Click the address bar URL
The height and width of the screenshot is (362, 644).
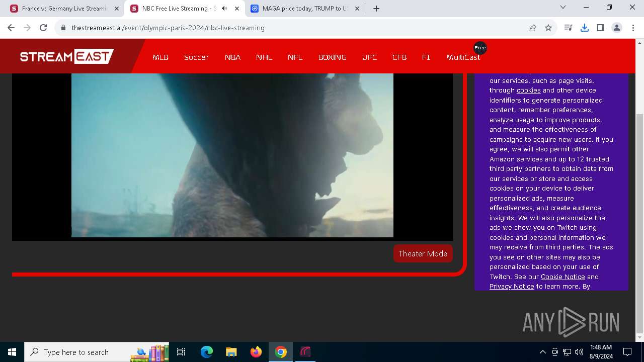168,28
